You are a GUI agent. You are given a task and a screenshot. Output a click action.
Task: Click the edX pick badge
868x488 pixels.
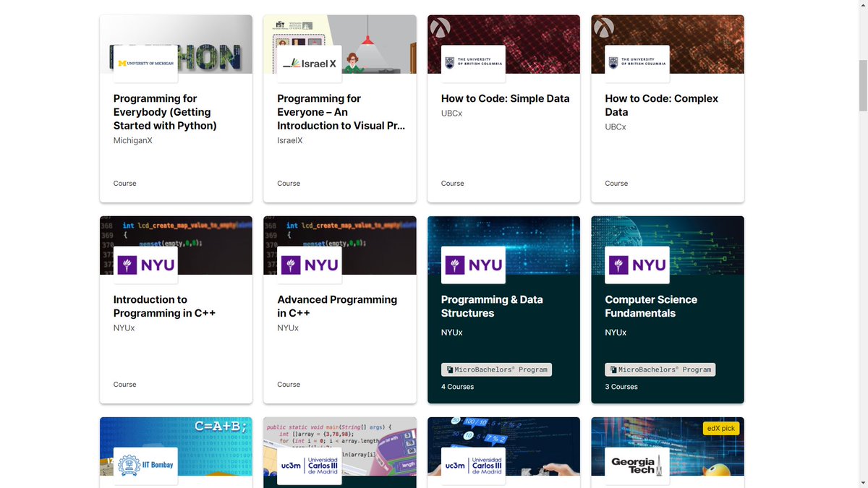coord(721,429)
